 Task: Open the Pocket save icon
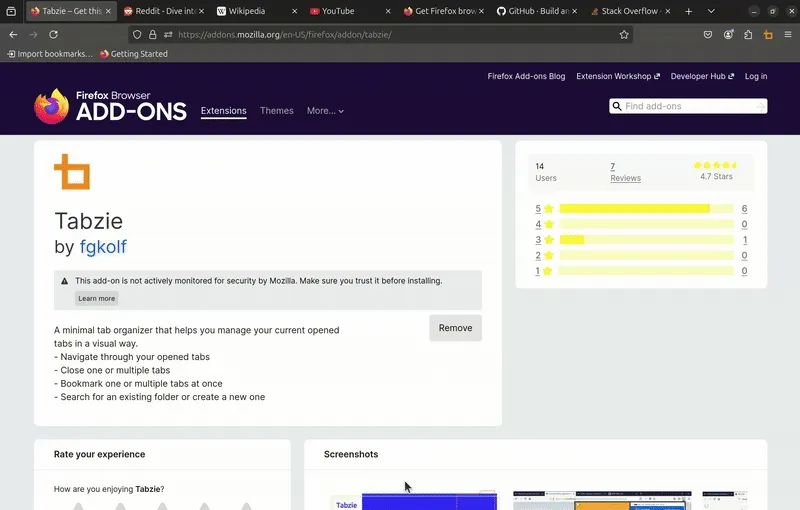click(708, 35)
